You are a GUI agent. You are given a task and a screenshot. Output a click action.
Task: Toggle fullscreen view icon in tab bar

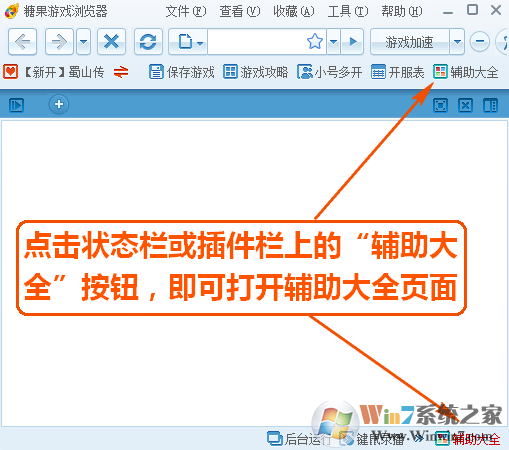[440, 105]
